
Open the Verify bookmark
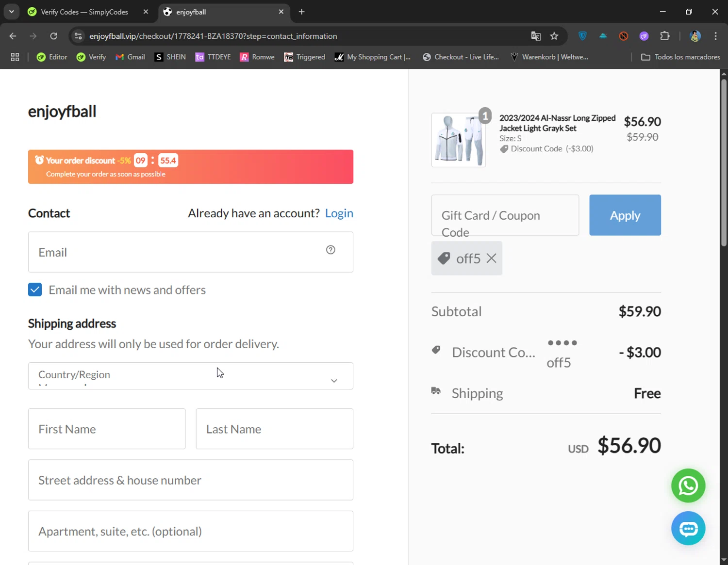pyautogui.click(x=91, y=57)
